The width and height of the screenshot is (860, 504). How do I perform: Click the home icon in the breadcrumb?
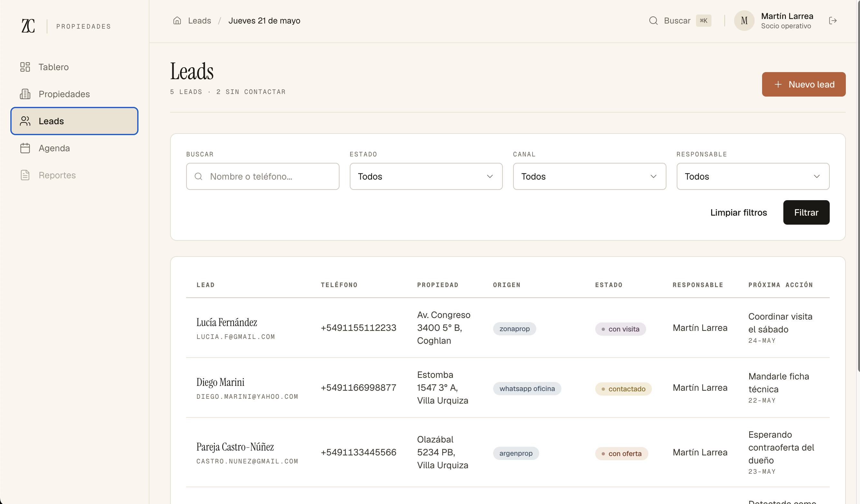pos(177,21)
